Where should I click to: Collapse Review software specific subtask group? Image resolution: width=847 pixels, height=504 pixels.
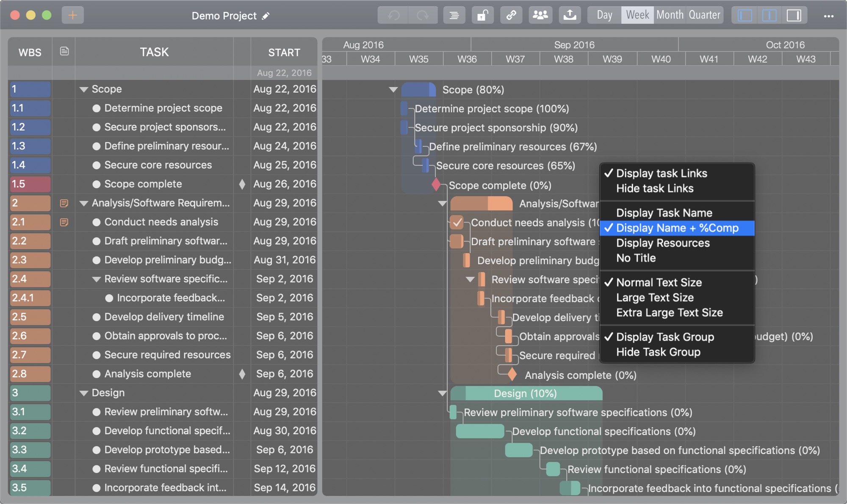(97, 279)
